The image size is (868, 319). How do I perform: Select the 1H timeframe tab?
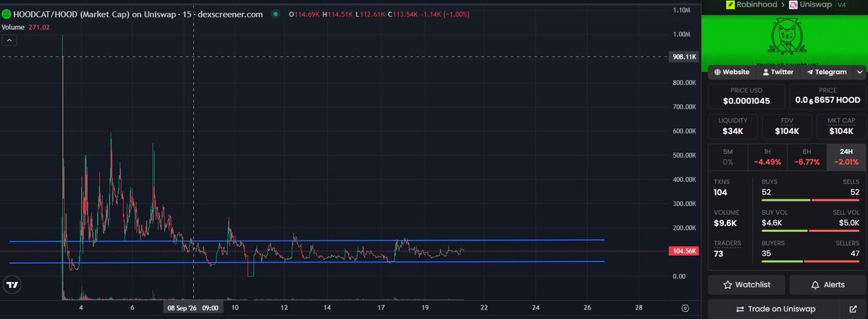coord(767,157)
